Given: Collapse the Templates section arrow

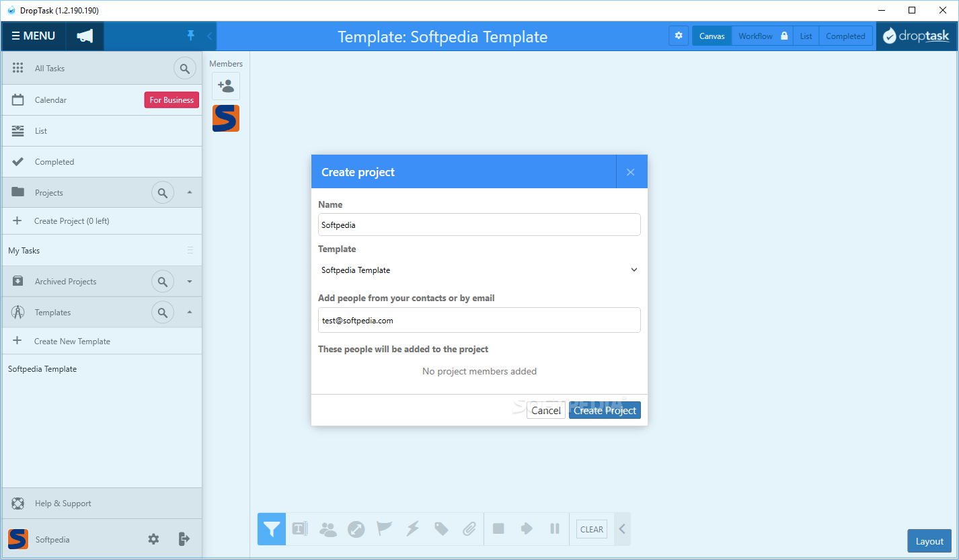Looking at the screenshot, I should click(190, 313).
